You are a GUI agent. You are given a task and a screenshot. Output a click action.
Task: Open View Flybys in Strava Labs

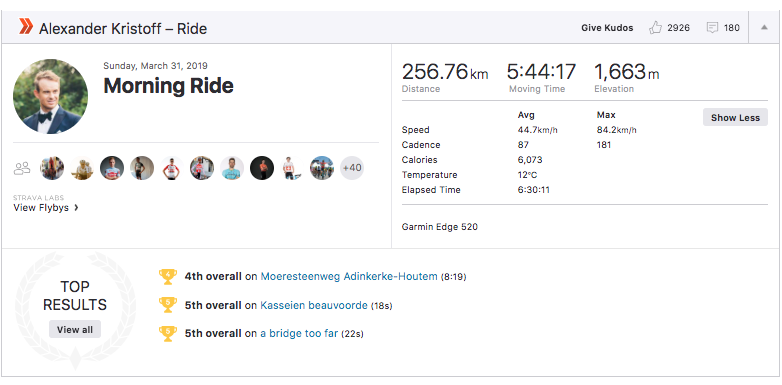pos(41,207)
